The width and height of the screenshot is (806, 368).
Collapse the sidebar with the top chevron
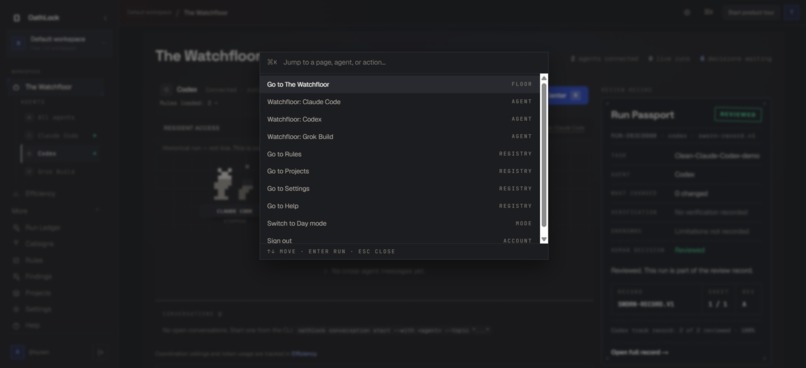tap(105, 18)
